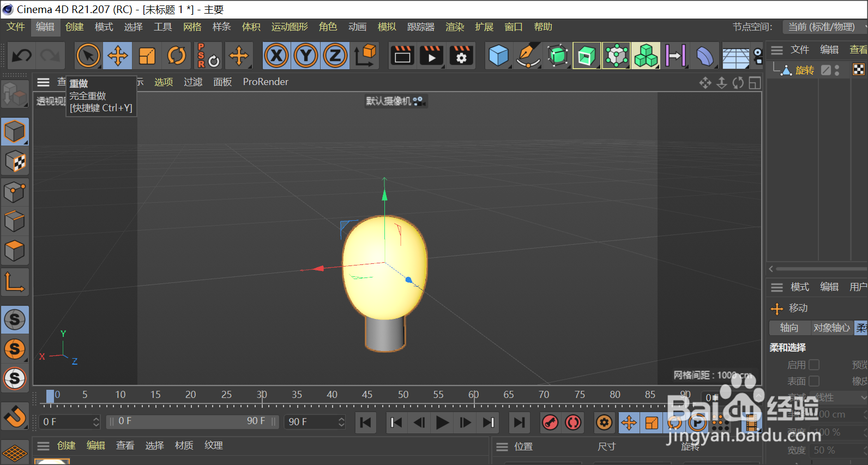Play the animation forward

click(442, 422)
